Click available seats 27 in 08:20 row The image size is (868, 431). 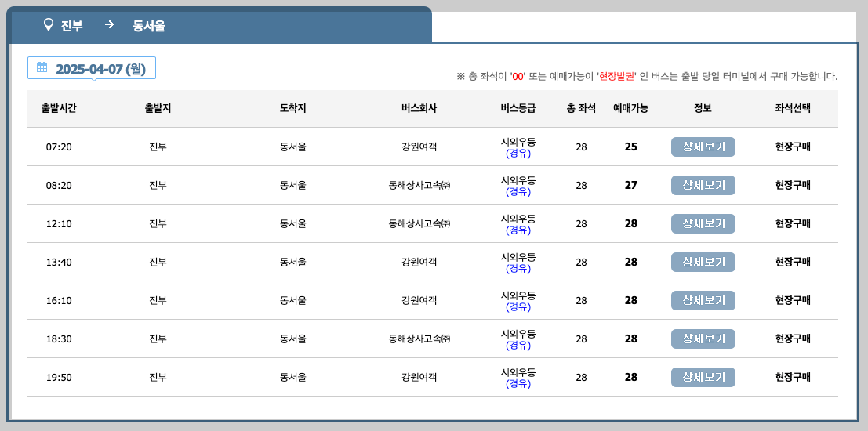631,186
